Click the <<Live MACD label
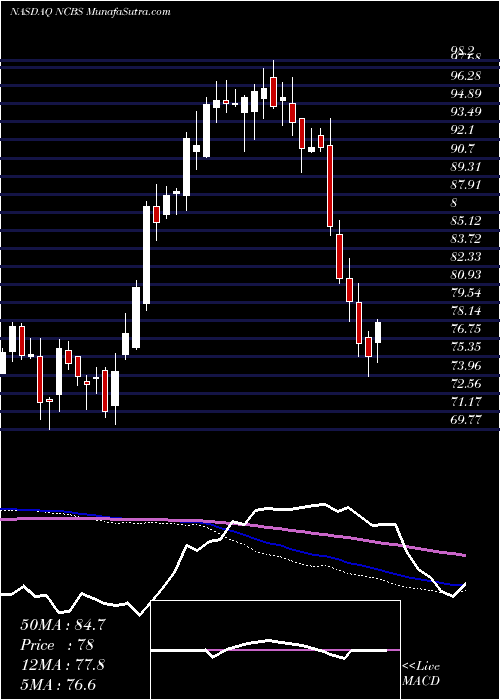Viewport: 500px width, 700px height. (x=421, y=673)
